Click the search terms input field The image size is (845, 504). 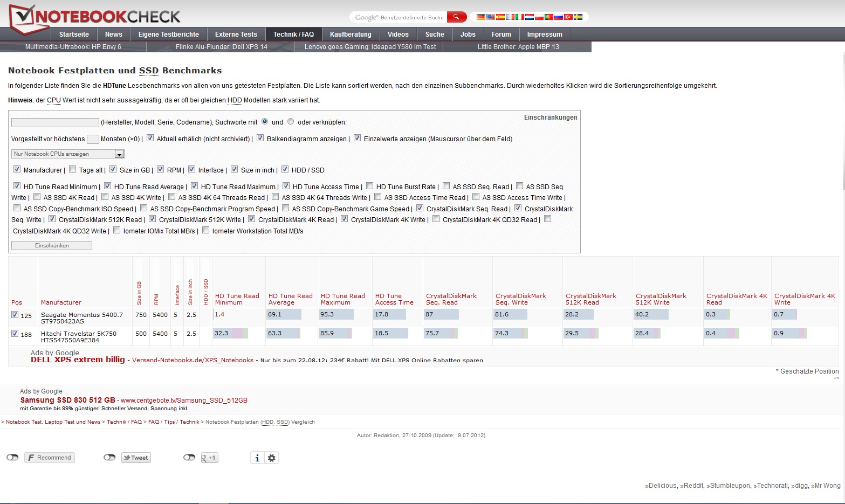click(55, 122)
